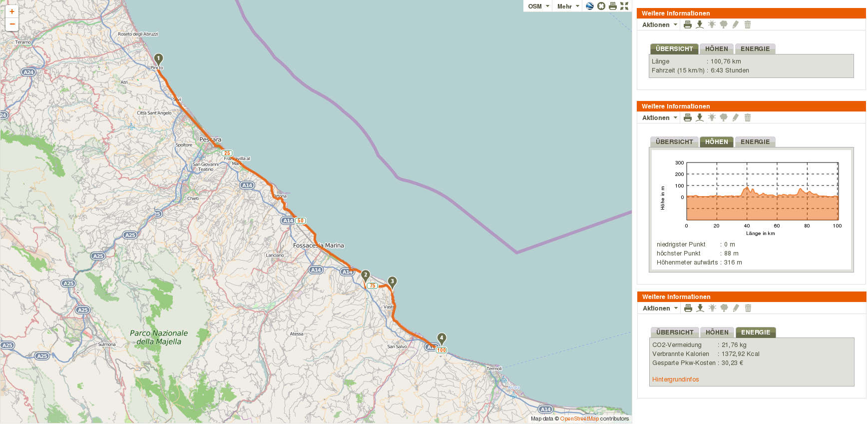Switch to ENERGIE tab in Länge overview panel
This screenshot has height=424, width=868.
coord(755,49)
